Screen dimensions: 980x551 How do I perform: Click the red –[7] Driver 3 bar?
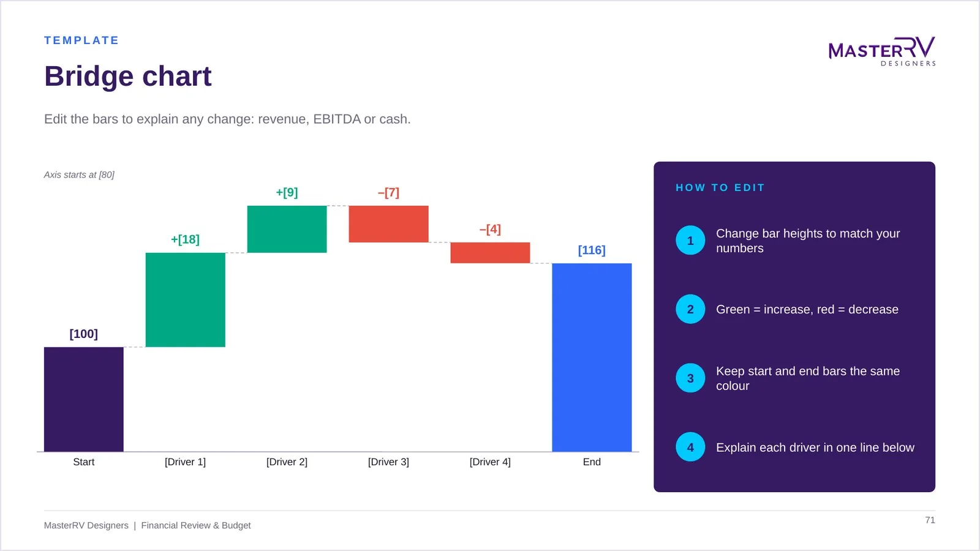click(x=388, y=224)
